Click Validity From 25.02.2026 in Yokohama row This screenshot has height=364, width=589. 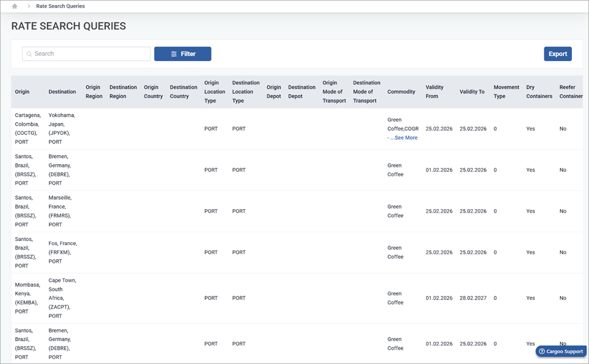(x=439, y=129)
